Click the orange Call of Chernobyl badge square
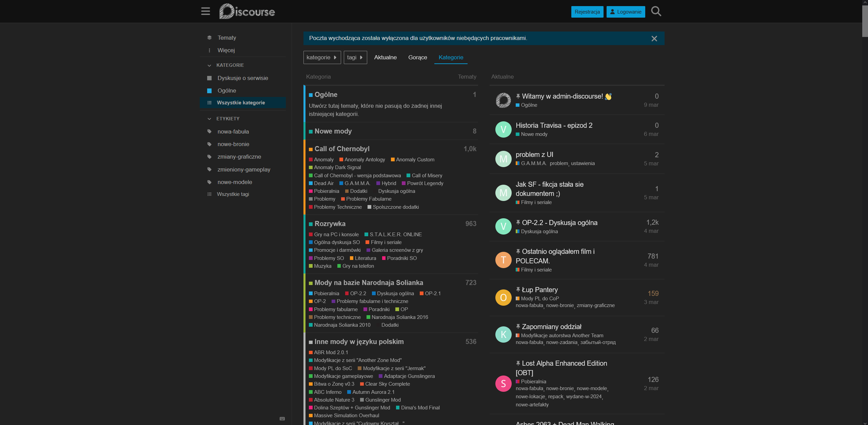The image size is (868, 425). [311, 149]
